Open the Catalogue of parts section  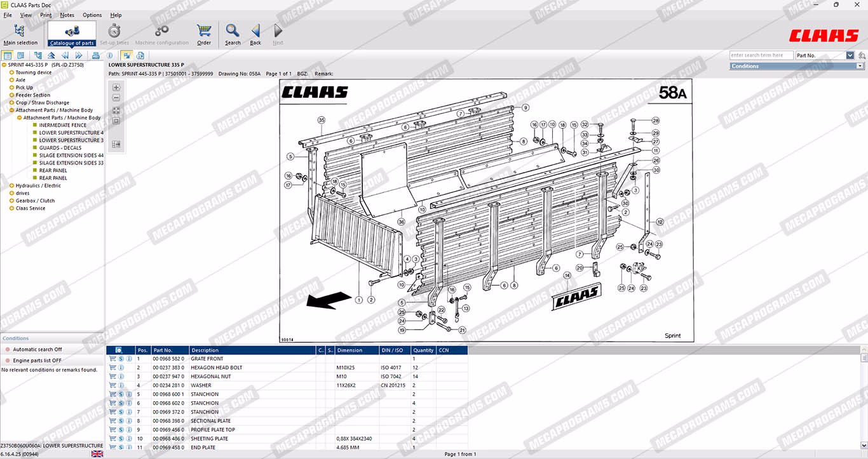(x=72, y=34)
